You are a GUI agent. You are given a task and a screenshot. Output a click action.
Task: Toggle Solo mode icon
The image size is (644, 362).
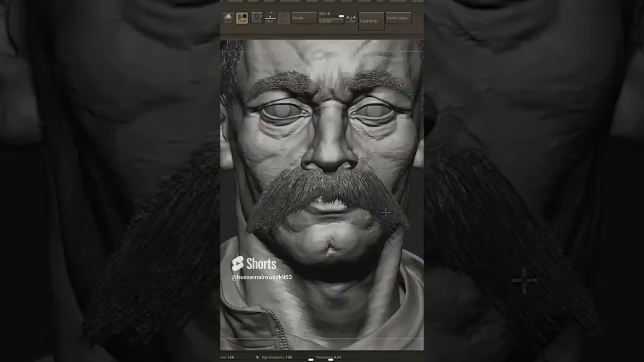point(228,18)
